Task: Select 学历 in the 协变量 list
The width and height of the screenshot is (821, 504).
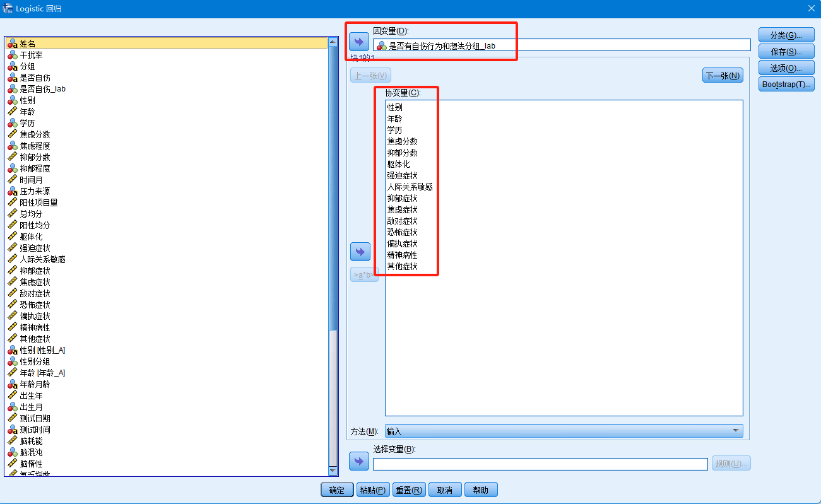Action: pos(395,130)
